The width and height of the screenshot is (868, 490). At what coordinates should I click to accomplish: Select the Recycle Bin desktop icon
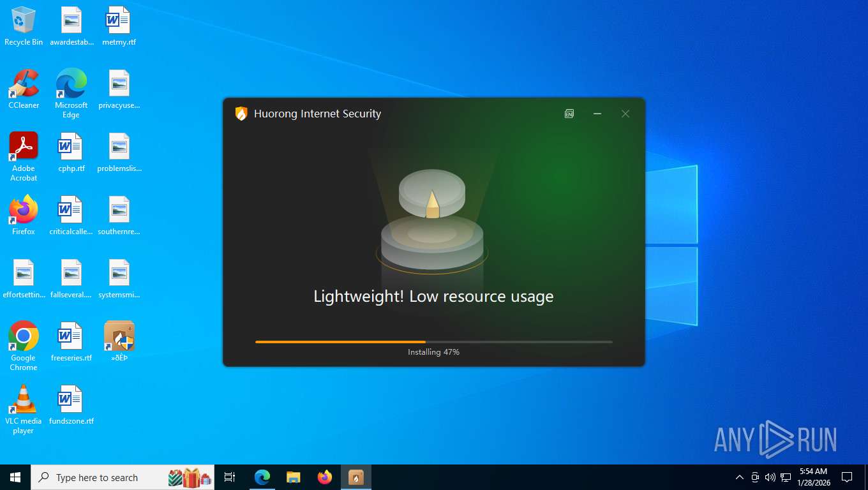click(24, 27)
